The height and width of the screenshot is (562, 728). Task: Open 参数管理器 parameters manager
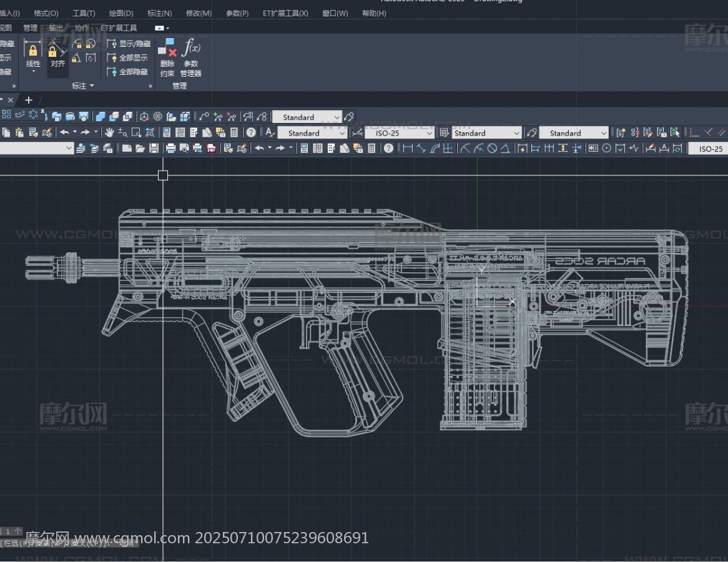tap(191, 57)
